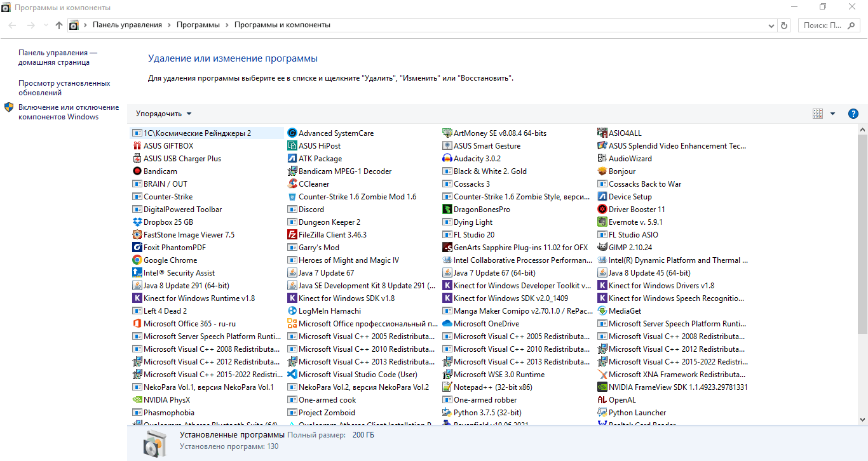Click the OpenAL icon
The image size is (868, 461).
coord(602,400)
